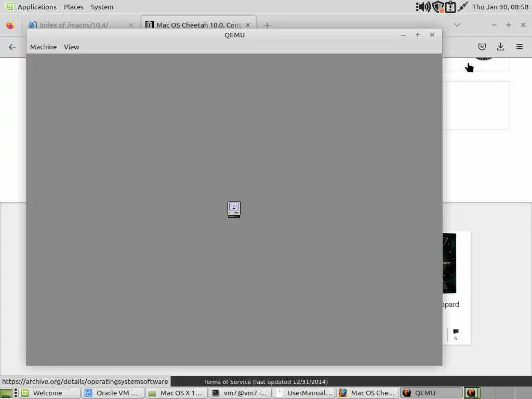Click the taskbar applet separator handle
The width and height of the screenshot is (532, 399).
click(16, 393)
